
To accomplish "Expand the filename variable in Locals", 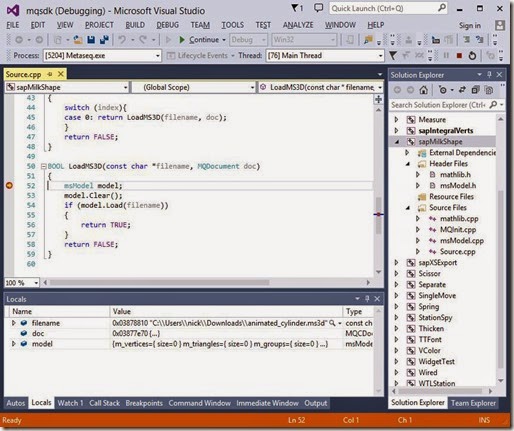I will click(x=14, y=323).
